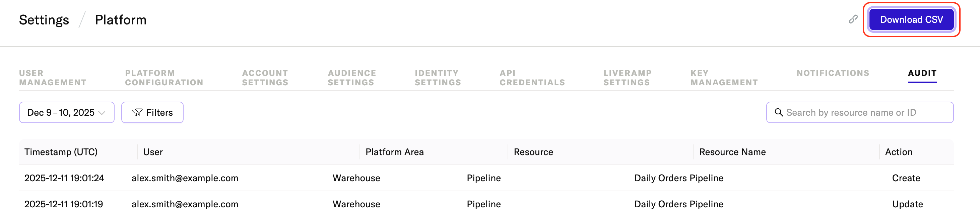Sort by the Timestamp (UTC) column header
Screen dimensions: 980x213
[61, 152]
